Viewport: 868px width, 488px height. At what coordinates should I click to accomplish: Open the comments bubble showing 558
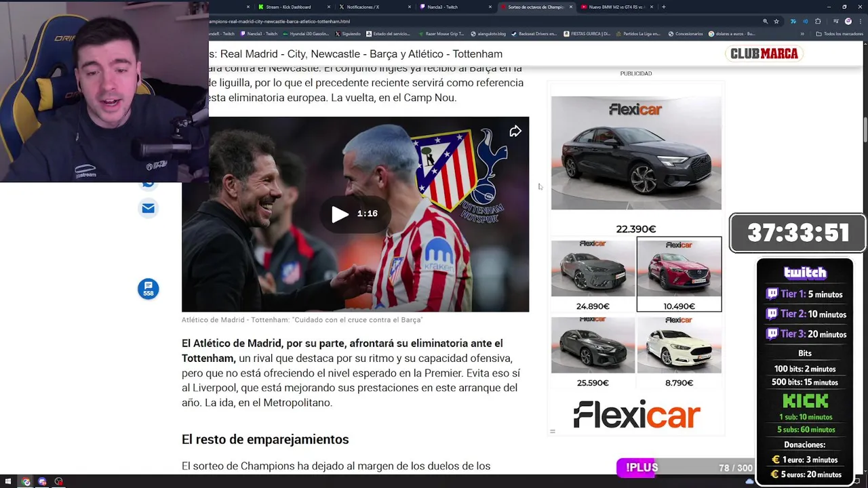click(148, 289)
